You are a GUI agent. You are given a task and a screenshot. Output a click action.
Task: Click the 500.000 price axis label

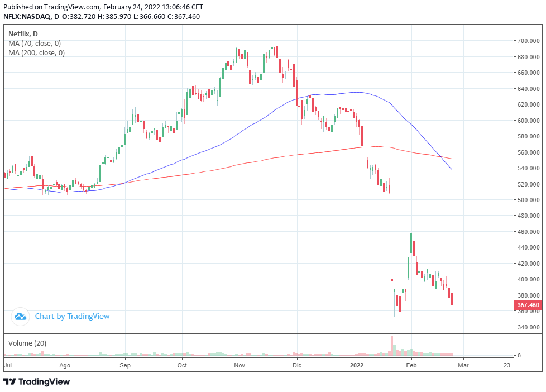point(529,200)
